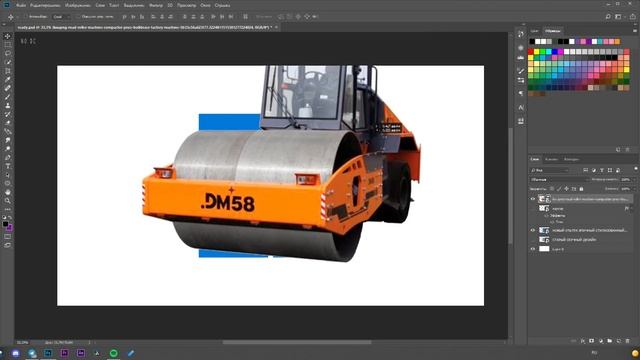This screenshot has height=360, width=640.
Task: Open the collapsed History panel icon
Action: (x=521, y=34)
